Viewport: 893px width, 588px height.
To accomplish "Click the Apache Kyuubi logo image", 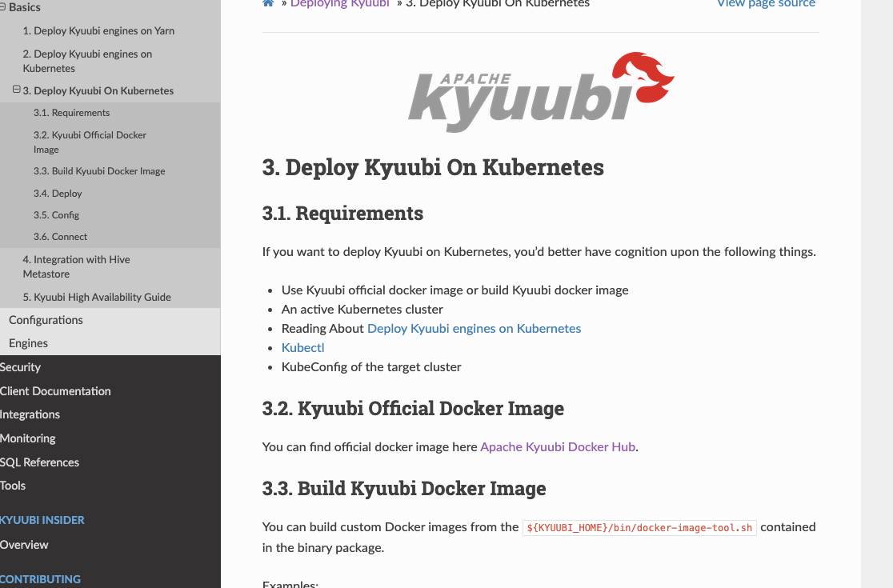I will tap(541, 92).
